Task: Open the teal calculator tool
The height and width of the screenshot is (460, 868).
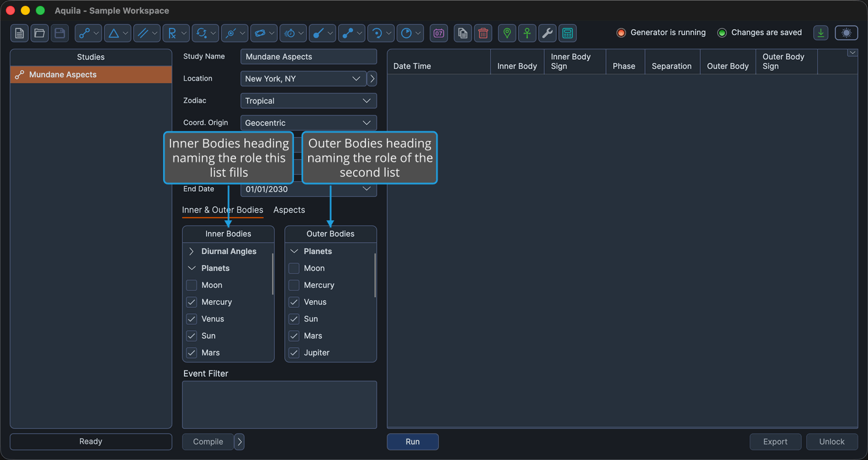Action: click(x=568, y=33)
